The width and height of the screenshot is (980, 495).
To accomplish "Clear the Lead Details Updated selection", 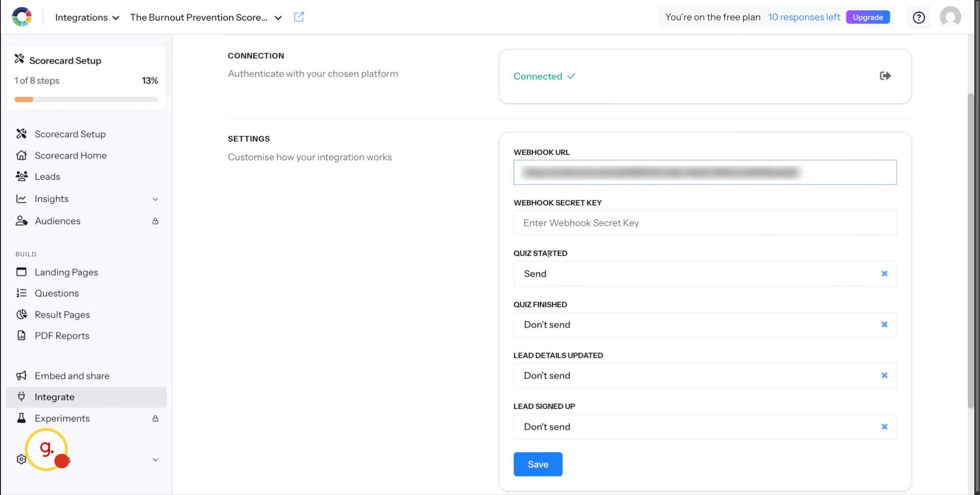I will click(884, 375).
